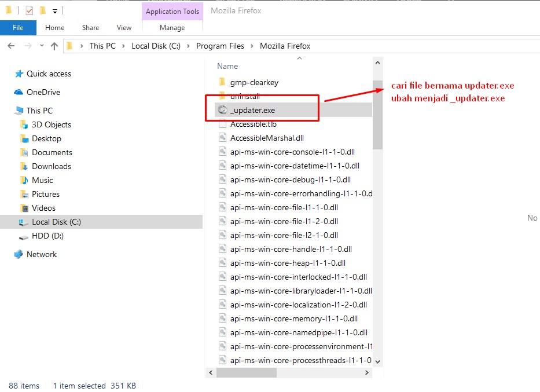Open Pictures in the navigation pane

pos(46,194)
